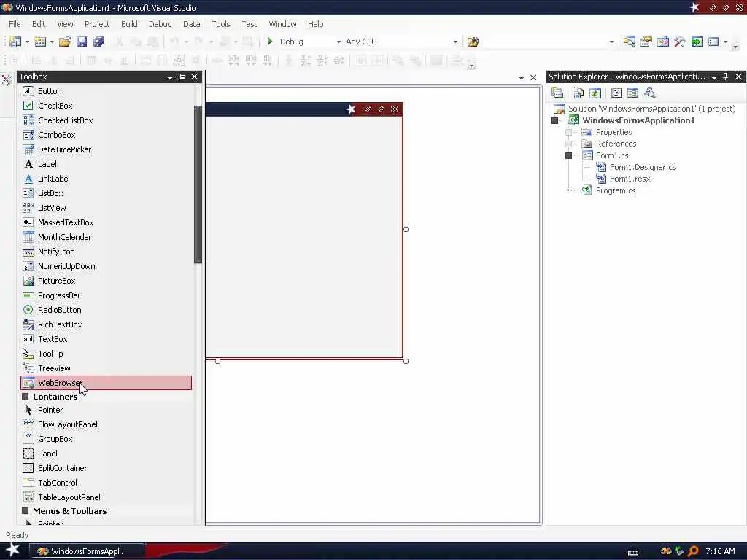The width and height of the screenshot is (747, 560).
Task: Open the Any CPU platform dropdown
Action: click(x=455, y=42)
